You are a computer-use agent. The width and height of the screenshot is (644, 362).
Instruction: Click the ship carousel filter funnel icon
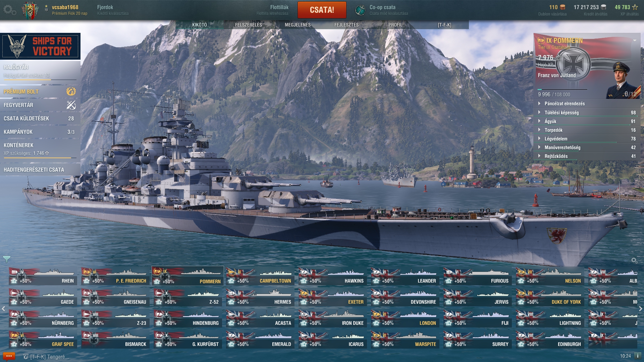[6, 259]
